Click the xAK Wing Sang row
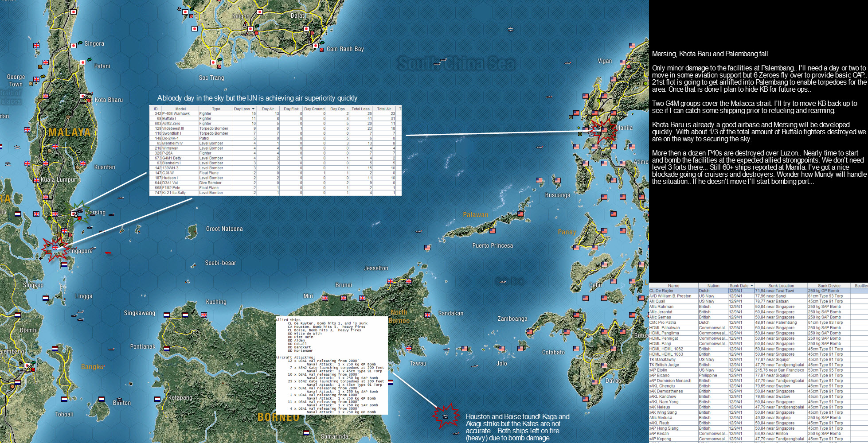This screenshot has width=868, height=443. [x=759, y=412]
